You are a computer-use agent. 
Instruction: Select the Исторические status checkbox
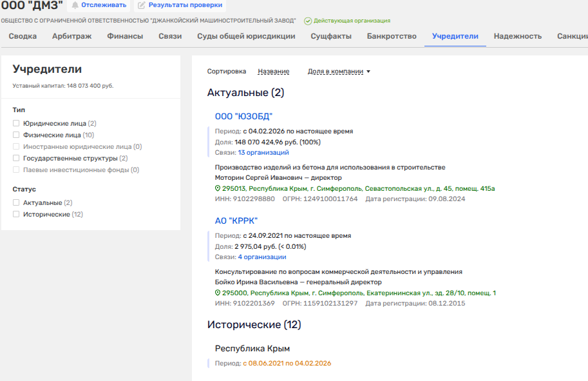point(16,214)
